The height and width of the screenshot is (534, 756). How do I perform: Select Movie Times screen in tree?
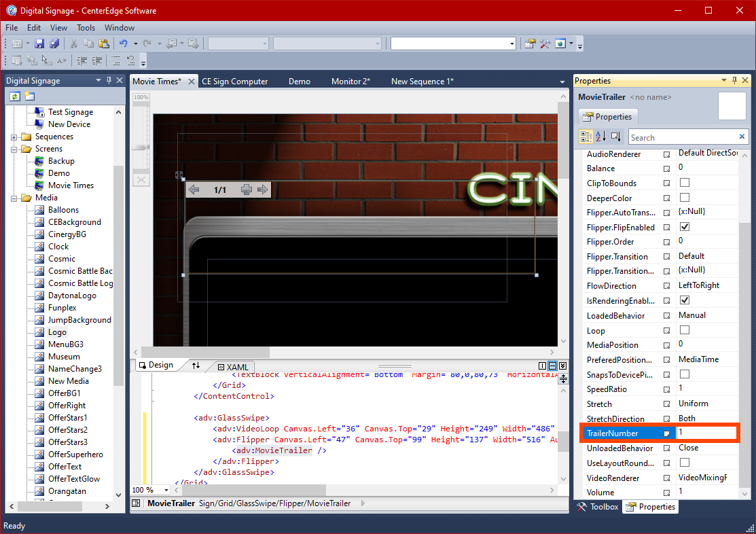71,185
